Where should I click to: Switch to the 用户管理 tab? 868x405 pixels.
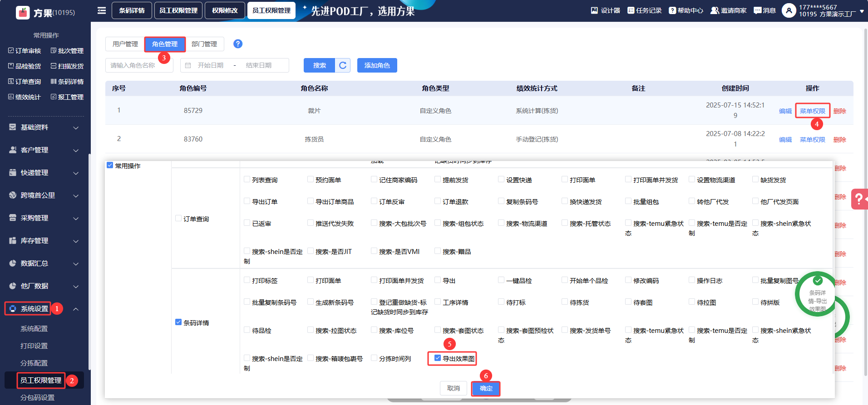[x=125, y=44]
